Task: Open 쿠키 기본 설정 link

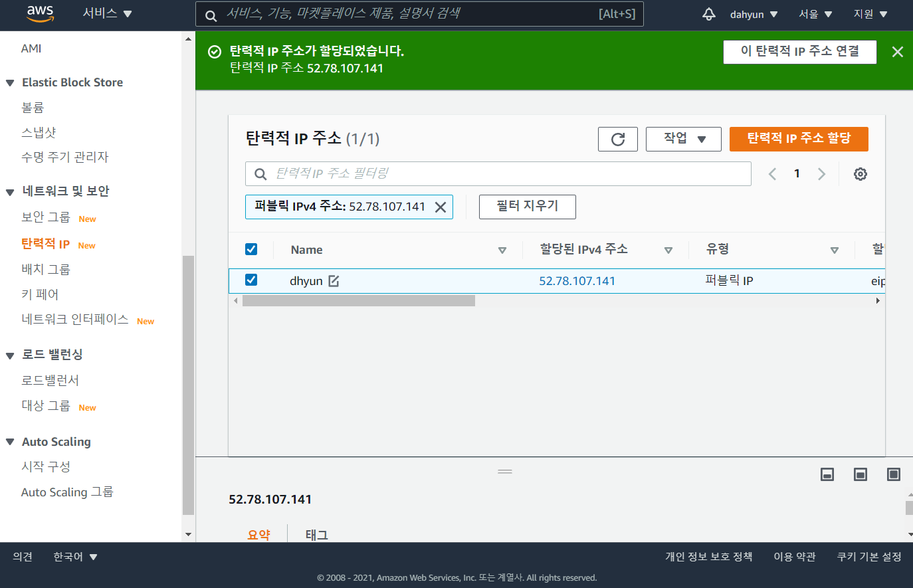Action: click(869, 557)
